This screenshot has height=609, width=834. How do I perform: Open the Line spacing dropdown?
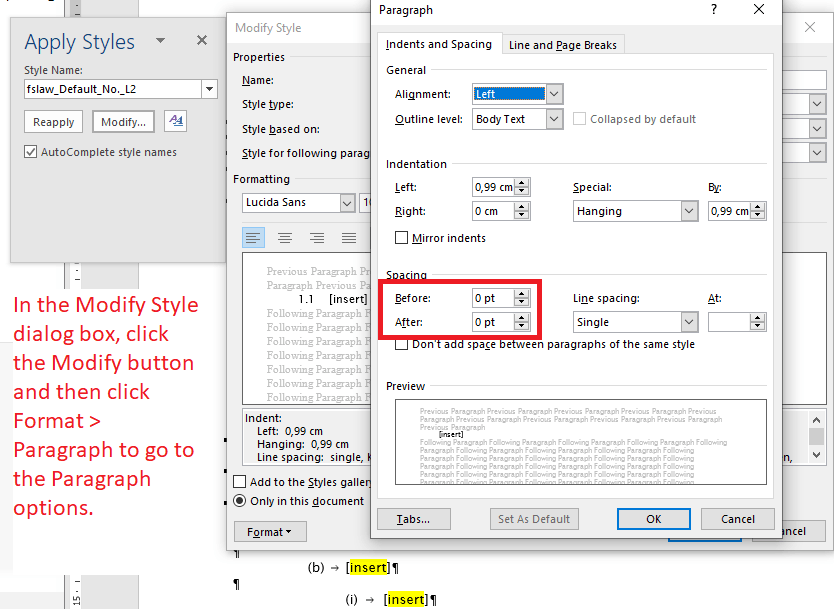coord(689,322)
